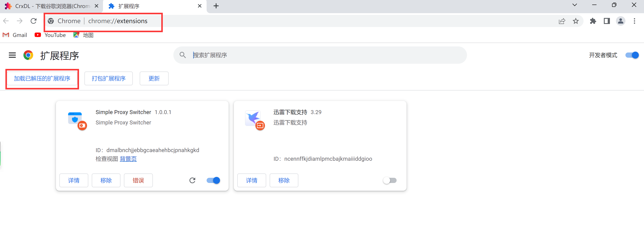Screen dimensions: 644x240
Task: Click the red 错误 errors button
Action: pos(138,180)
